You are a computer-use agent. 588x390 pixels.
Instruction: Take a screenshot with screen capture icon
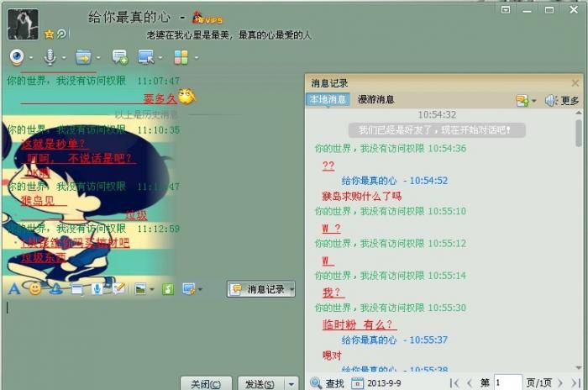click(x=188, y=289)
